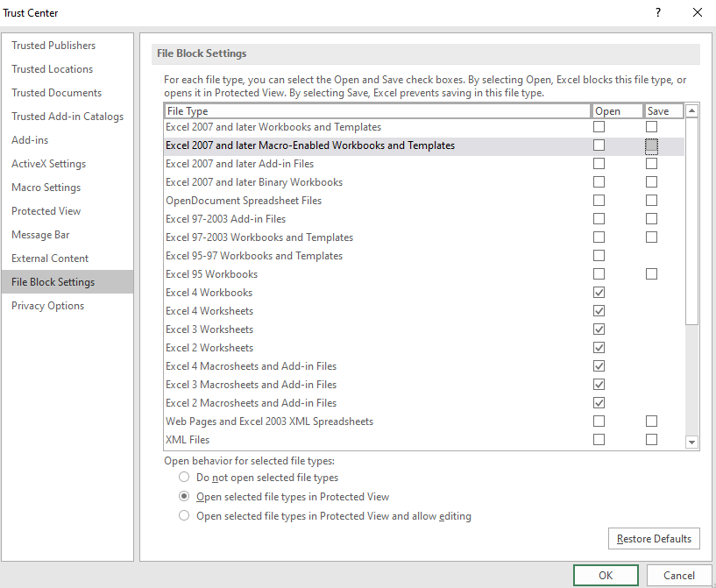
Task: Click the file list scroll up arrow
Action: [691, 110]
